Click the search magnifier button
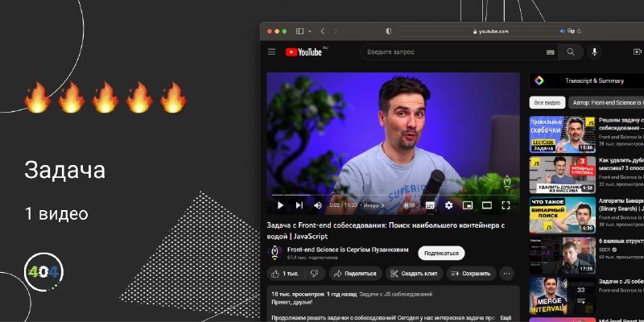 [x=571, y=52]
